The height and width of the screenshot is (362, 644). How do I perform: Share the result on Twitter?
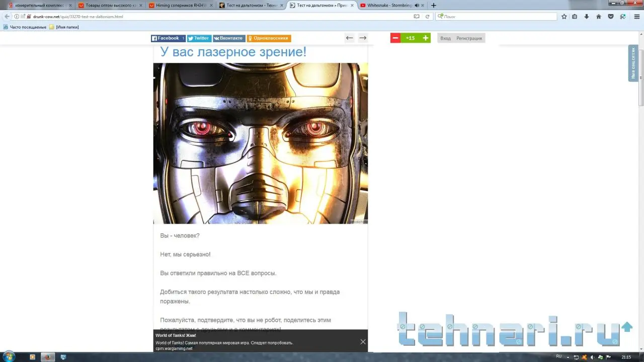[x=199, y=38]
